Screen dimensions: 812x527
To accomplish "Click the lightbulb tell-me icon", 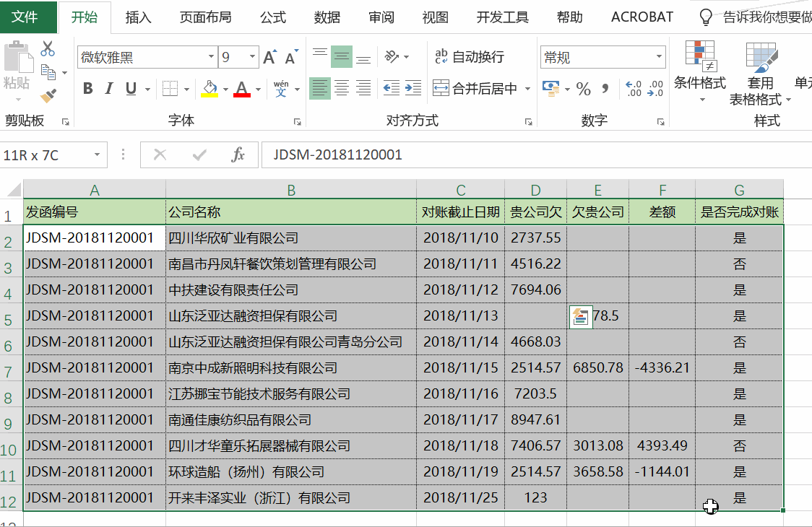I will point(706,17).
